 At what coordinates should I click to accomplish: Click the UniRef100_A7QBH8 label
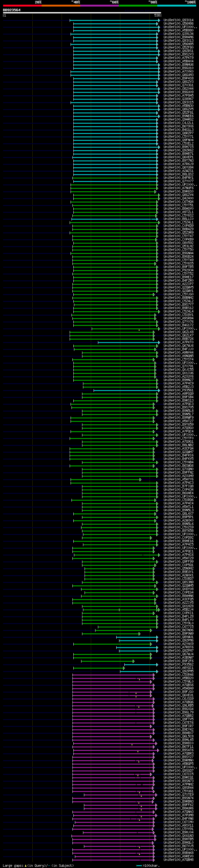178,860
